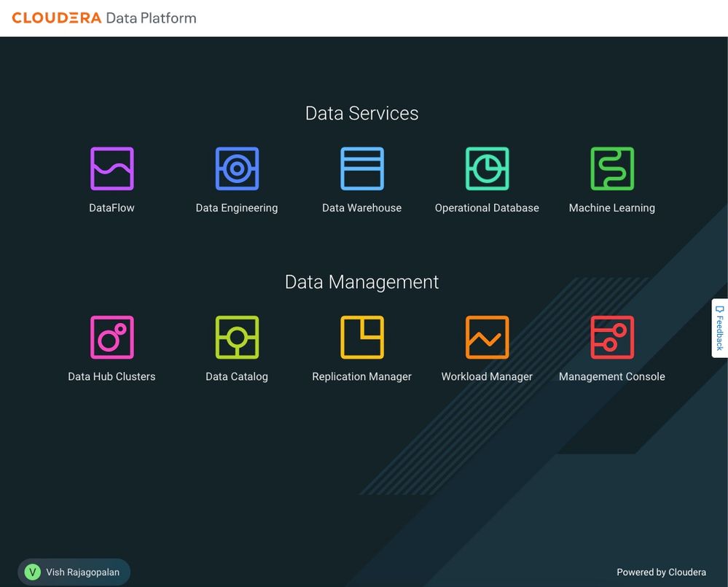Launch the Replication Manager icon
The width and height of the screenshot is (728, 587).
coord(362,337)
